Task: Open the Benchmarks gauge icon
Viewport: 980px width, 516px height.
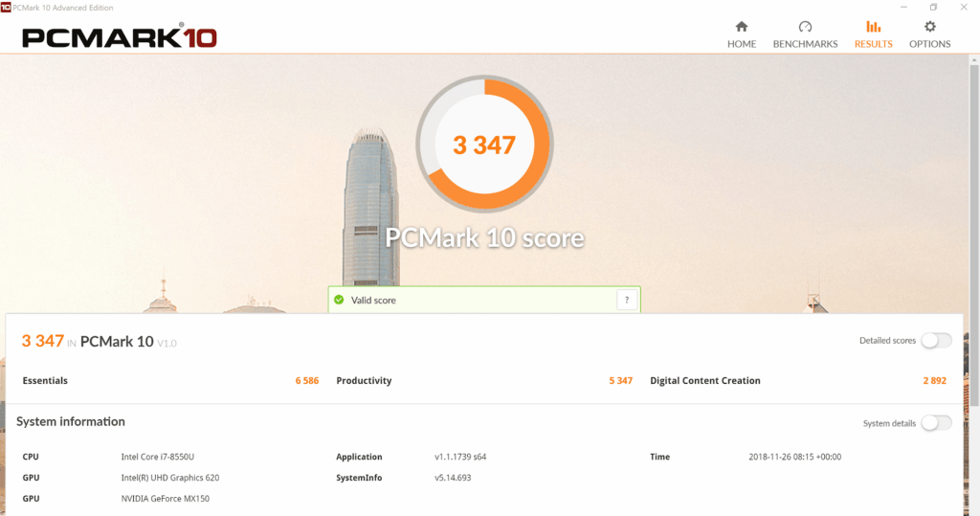Action: tap(805, 27)
